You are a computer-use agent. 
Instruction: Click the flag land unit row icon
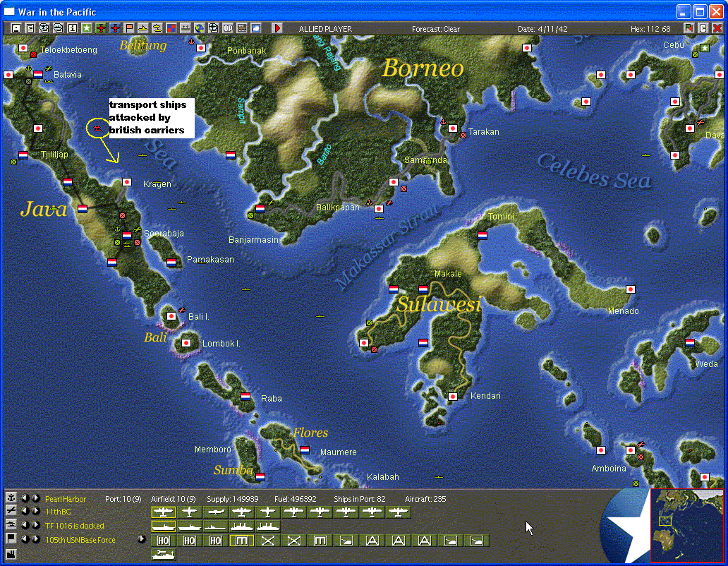(11, 538)
